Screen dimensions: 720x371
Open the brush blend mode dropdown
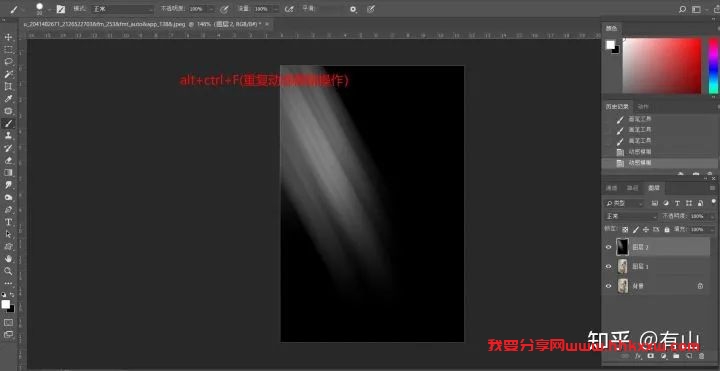(x=122, y=9)
